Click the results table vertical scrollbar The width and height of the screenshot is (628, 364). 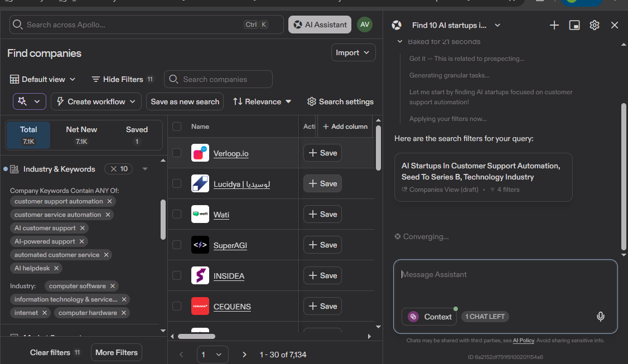pyautogui.click(x=379, y=148)
